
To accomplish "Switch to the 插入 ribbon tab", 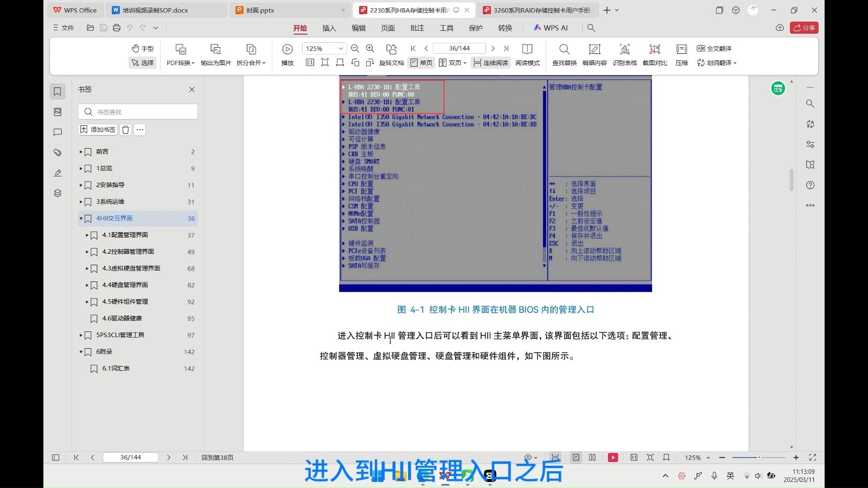I will pos(329,28).
